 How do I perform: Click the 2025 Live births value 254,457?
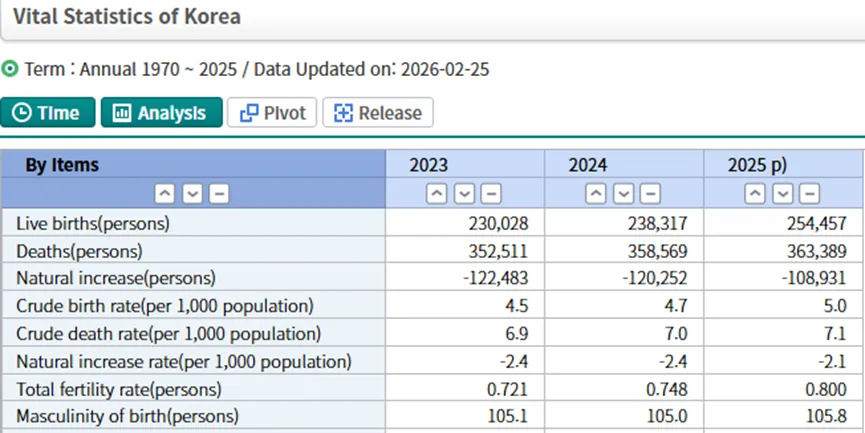815,223
